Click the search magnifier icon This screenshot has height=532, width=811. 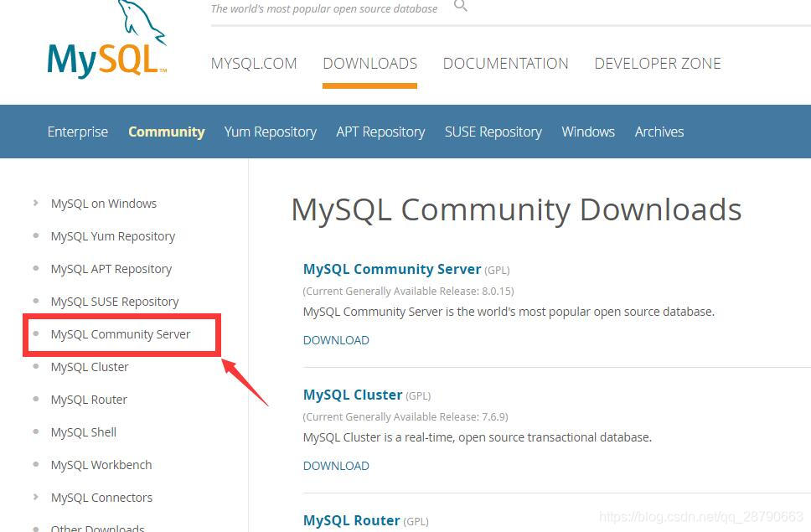[460, 6]
